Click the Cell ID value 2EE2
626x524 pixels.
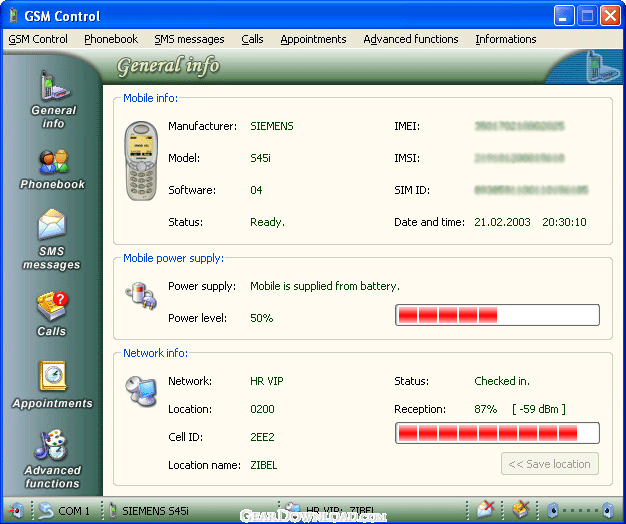tap(262, 437)
